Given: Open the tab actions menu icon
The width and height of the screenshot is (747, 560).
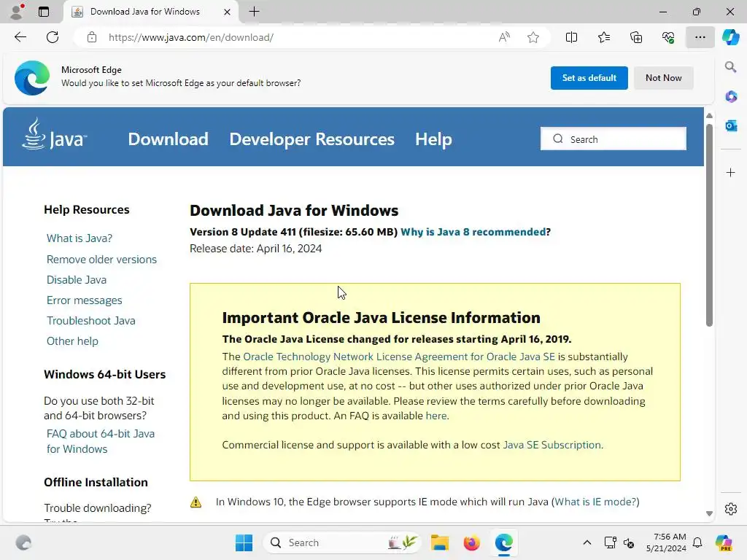Looking at the screenshot, I should pos(44,12).
